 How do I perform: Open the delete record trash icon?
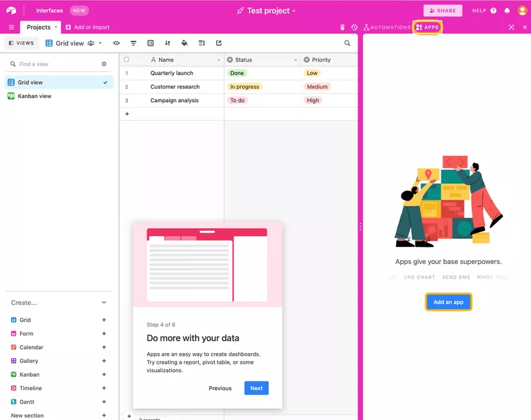tap(342, 27)
